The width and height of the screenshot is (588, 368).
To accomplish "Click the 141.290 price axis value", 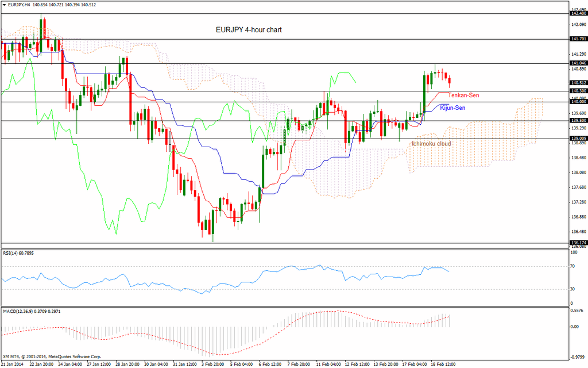I will click(579, 55).
